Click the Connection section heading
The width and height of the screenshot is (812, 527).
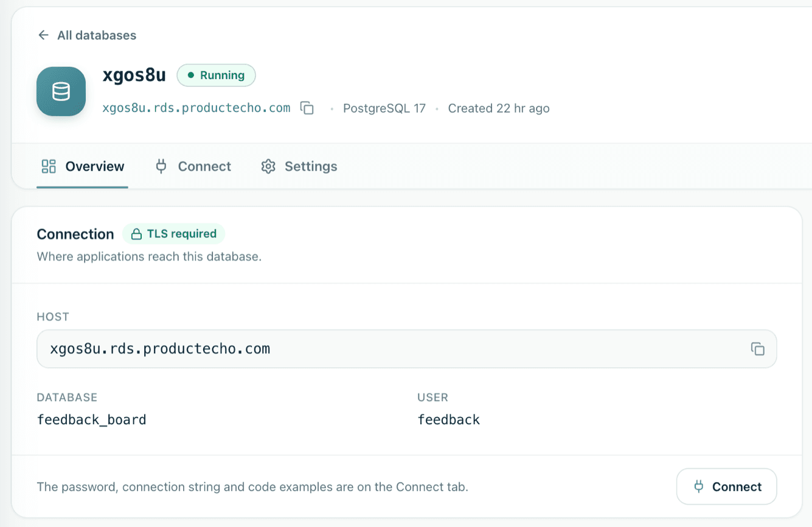point(75,234)
